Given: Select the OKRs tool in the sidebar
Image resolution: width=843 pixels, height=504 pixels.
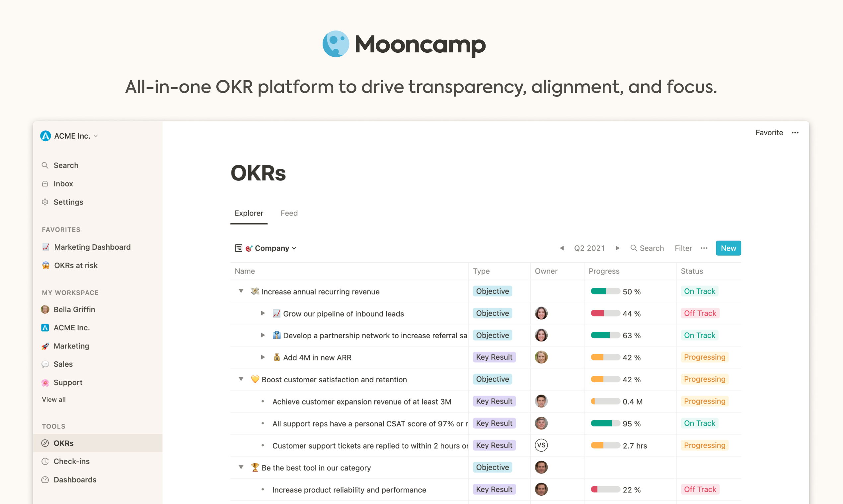Looking at the screenshot, I should [x=64, y=443].
